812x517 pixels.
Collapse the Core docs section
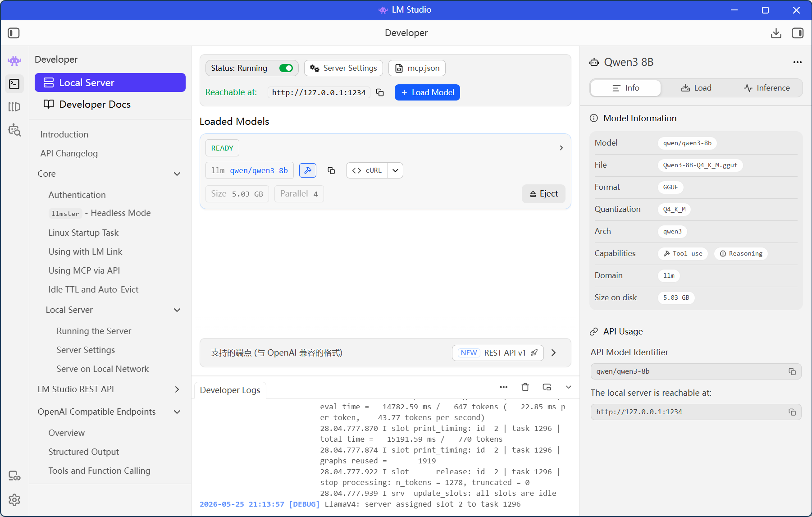[x=177, y=174]
